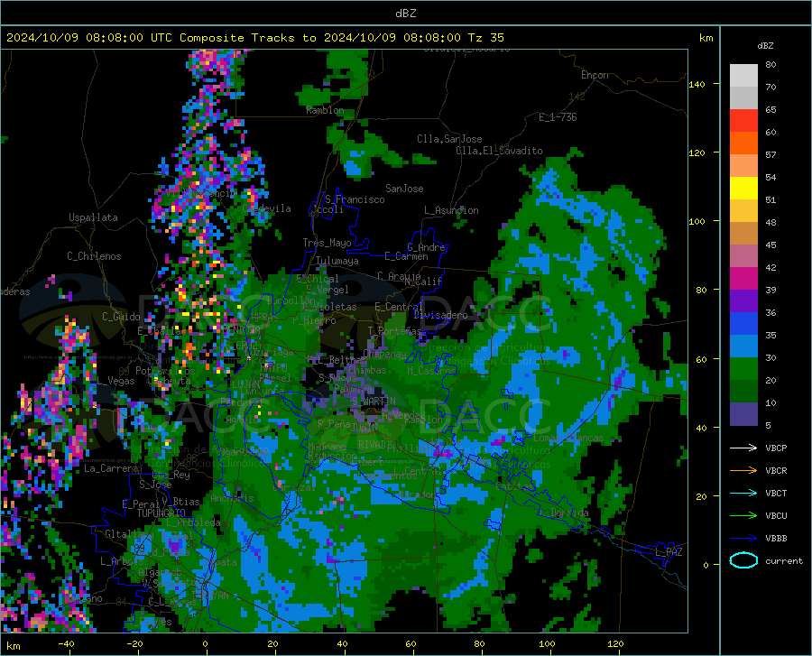Click the 'L_Asuncion' map label
812x656 pixels.
pyautogui.click(x=451, y=210)
